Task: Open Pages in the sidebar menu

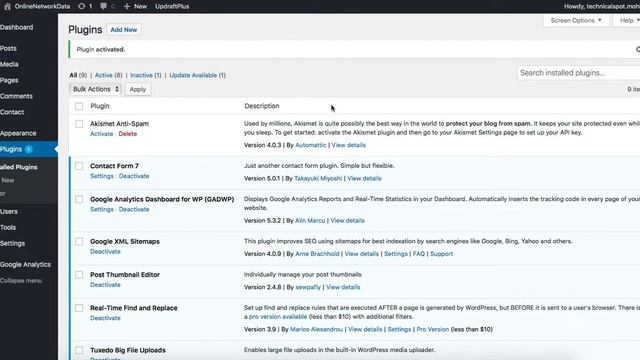Action: 9,80
